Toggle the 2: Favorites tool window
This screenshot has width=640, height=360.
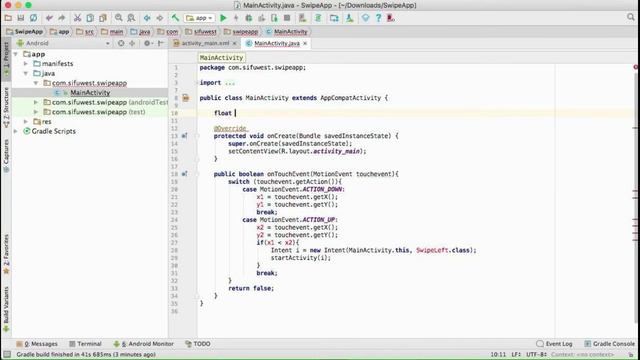point(6,253)
